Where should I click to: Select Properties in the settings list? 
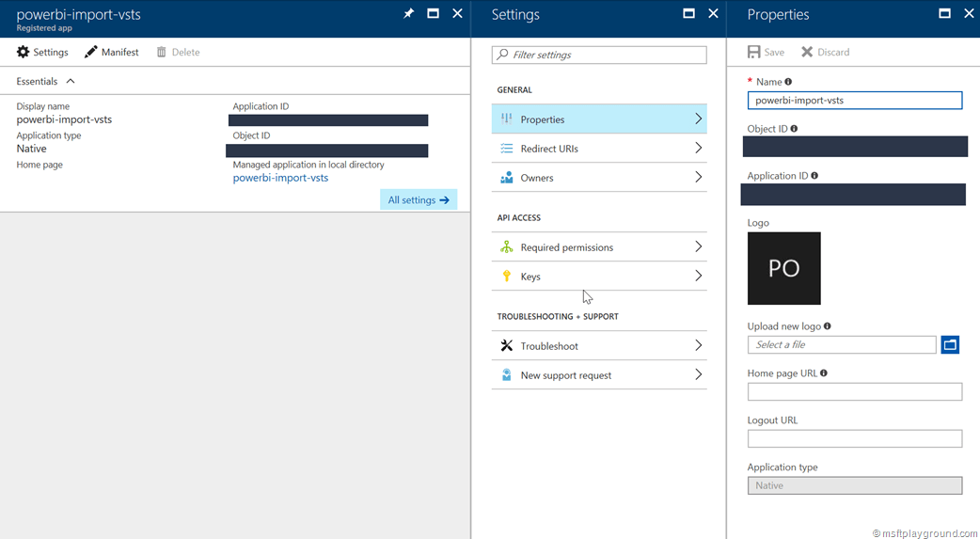coord(599,119)
